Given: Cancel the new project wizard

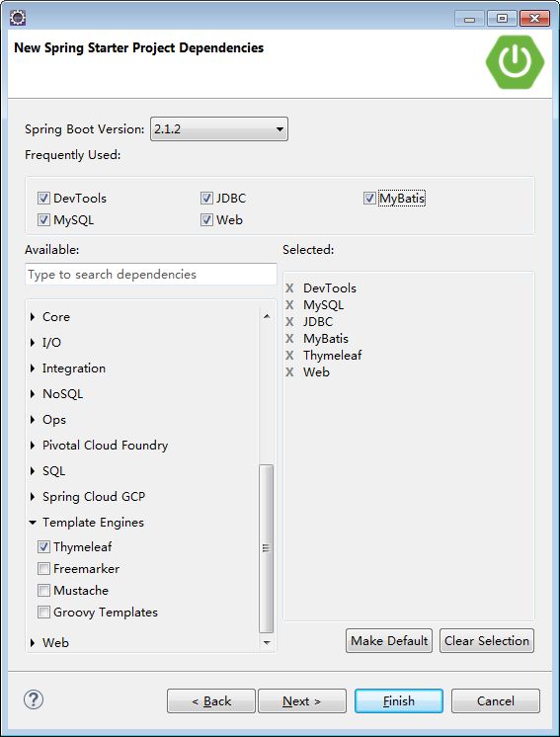Looking at the screenshot, I should click(x=496, y=701).
